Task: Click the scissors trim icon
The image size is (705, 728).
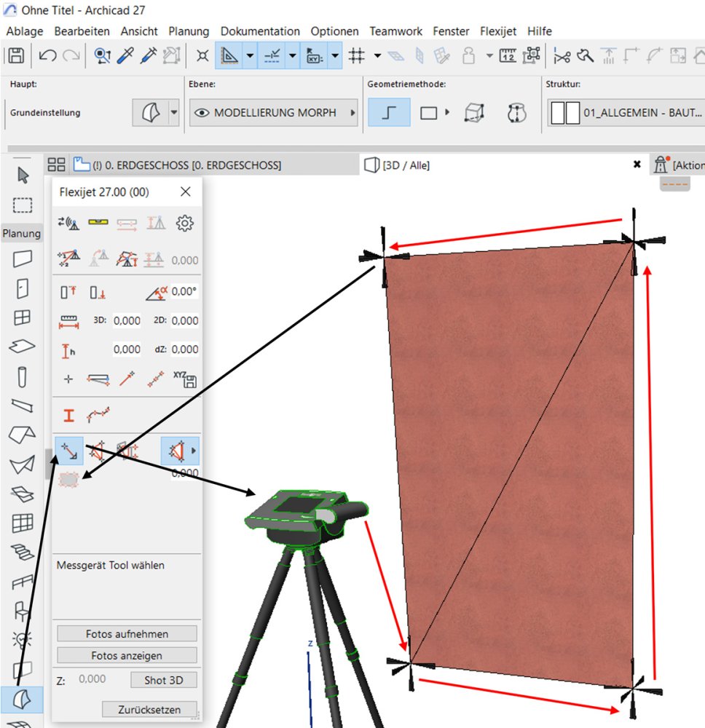Action: pyautogui.click(x=562, y=57)
